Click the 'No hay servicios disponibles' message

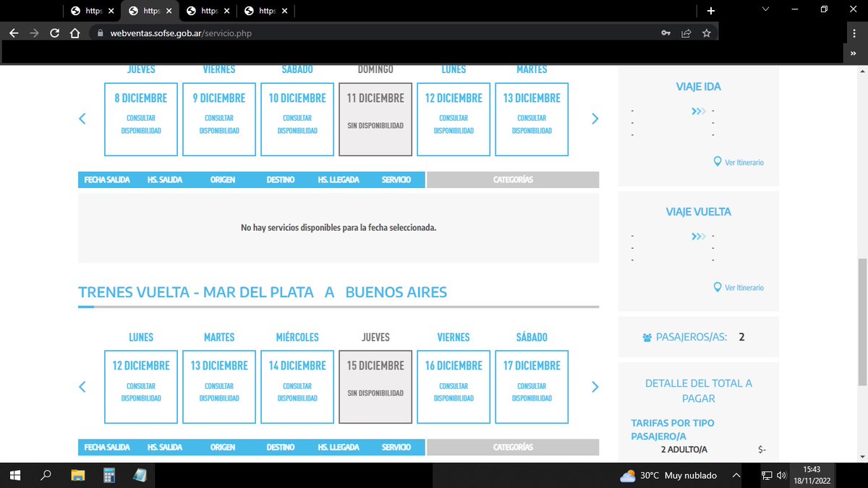(x=339, y=227)
